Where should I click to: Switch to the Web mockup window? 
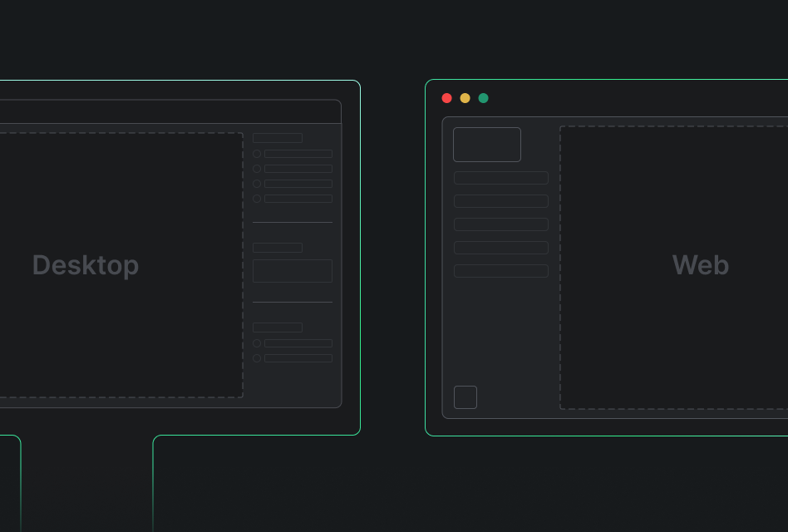point(701,264)
